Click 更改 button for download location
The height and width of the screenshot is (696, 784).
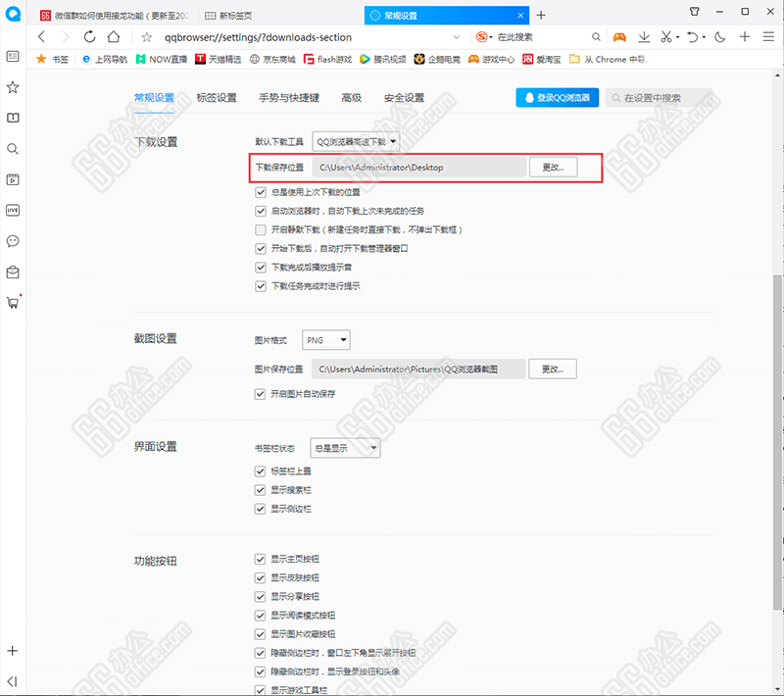click(x=553, y=168)
